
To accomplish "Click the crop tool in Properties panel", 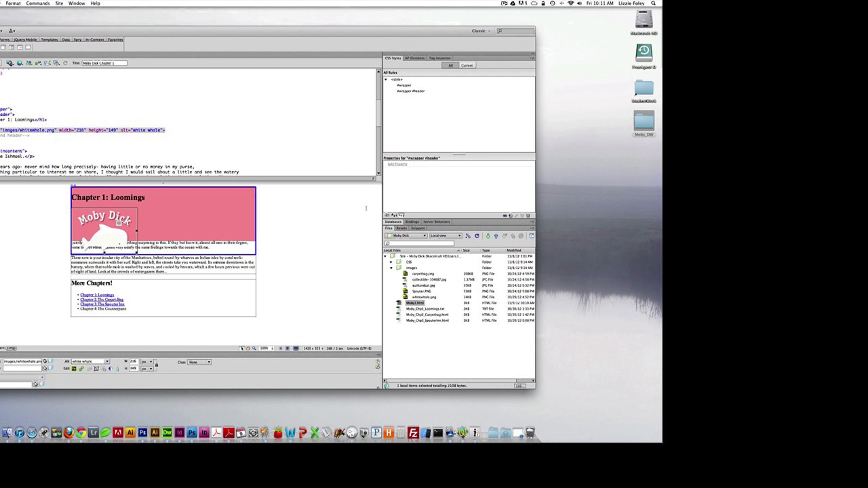I will (96, 369).
